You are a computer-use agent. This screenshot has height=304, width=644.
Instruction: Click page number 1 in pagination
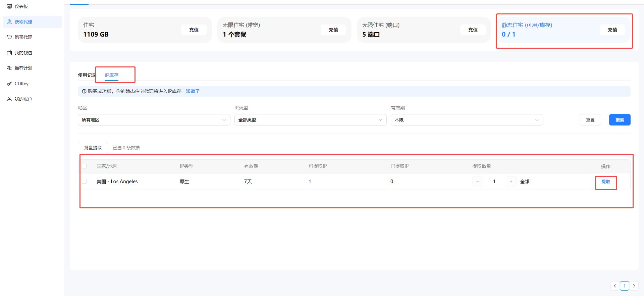click(624, 286)
